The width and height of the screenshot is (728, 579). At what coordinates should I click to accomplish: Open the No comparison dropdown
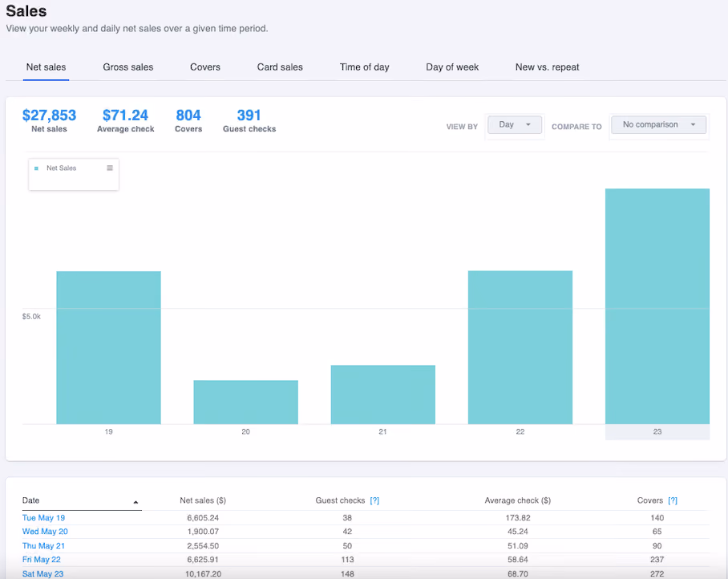(658, 125)
